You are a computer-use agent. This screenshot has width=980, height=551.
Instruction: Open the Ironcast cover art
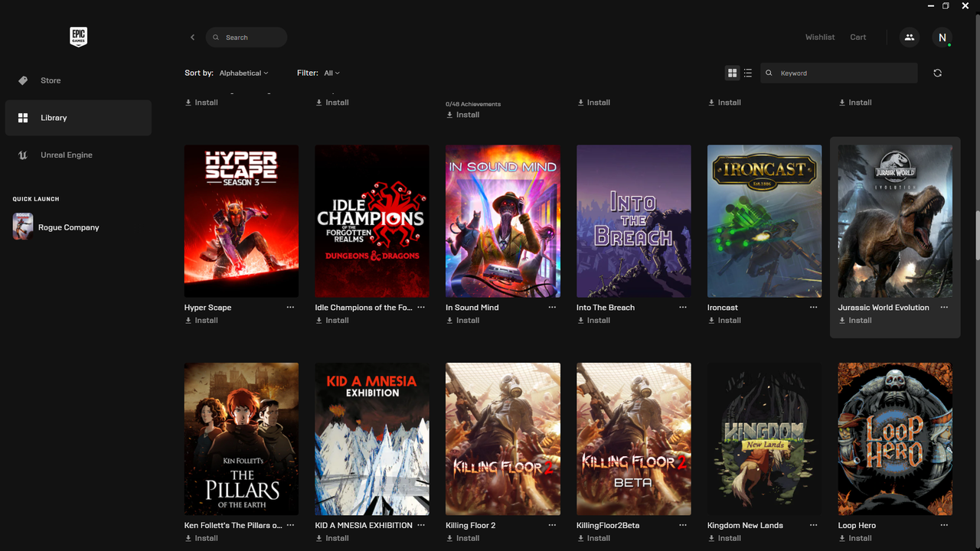(x=764, y=221)
